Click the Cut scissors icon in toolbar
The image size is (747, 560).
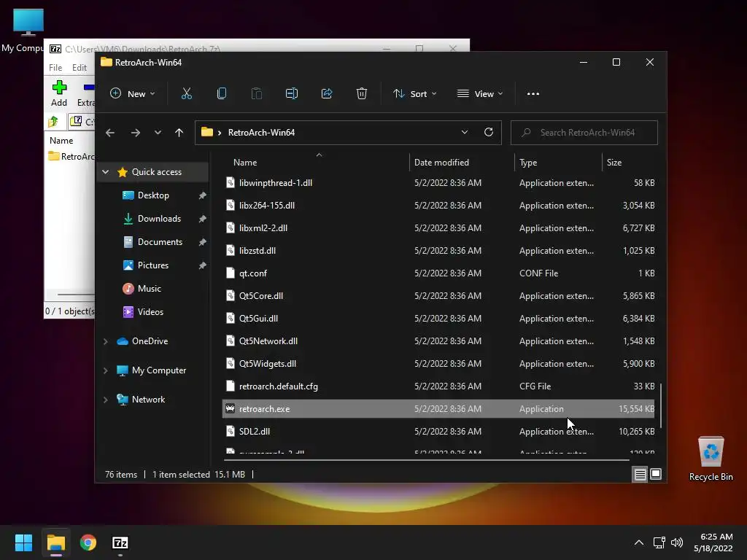(186, 94)
